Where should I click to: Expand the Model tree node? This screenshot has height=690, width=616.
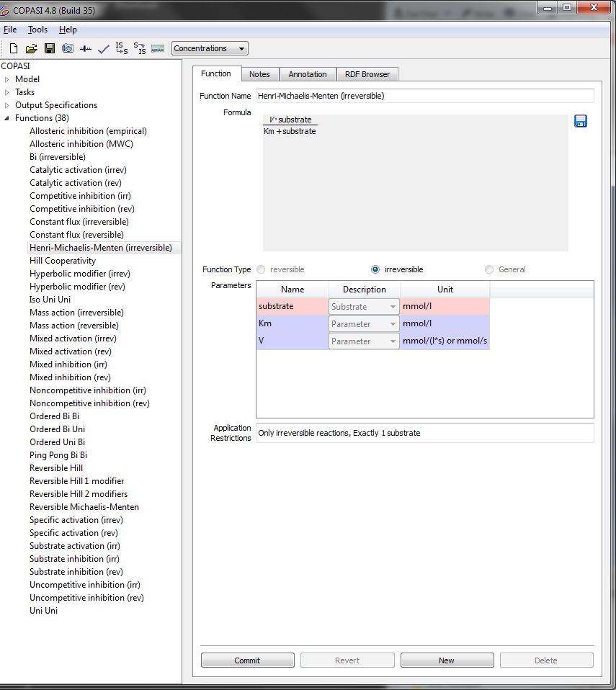click(x=7, y=79)
